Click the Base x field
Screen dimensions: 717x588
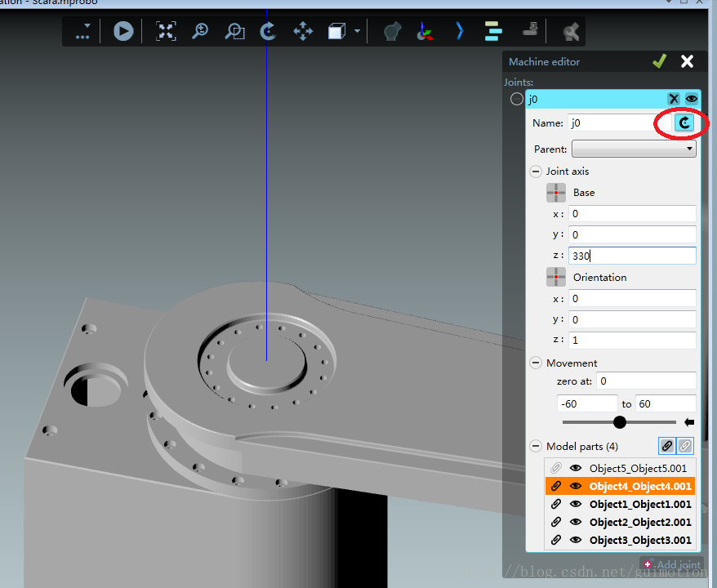[x=632, y=213]
